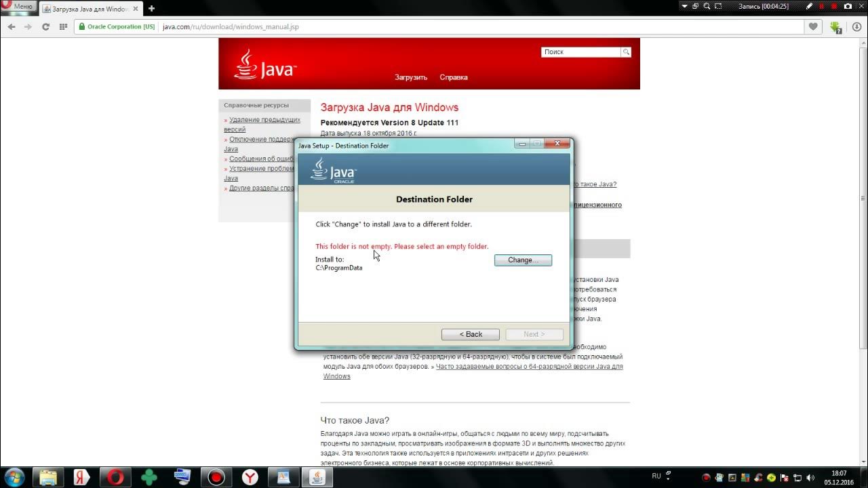Click network tray icon

click(x=797, y=478)
